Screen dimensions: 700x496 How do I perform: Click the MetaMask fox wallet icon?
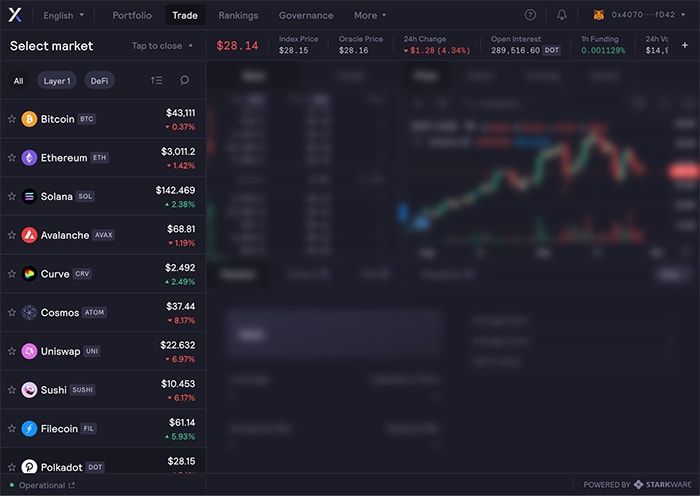[599, 15]
